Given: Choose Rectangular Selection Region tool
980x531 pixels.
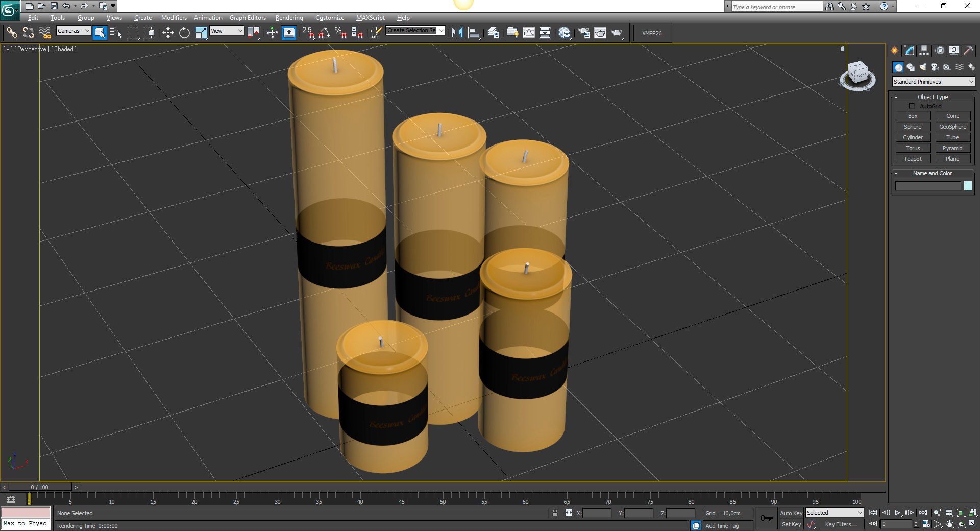Looking at the screenshot, I should click(132, 33).
